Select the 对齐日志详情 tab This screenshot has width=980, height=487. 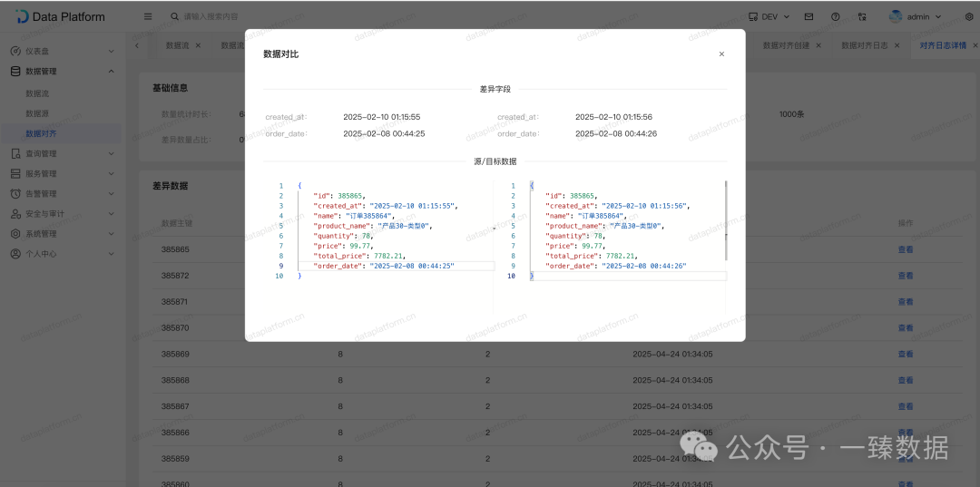[943, 45]
